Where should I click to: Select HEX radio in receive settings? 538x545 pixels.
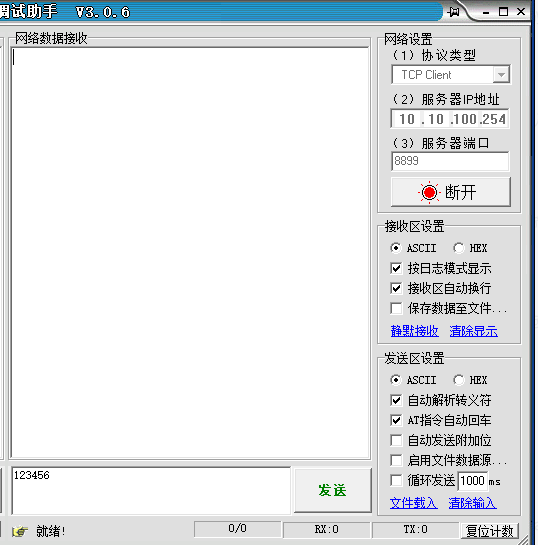point(459,248)
